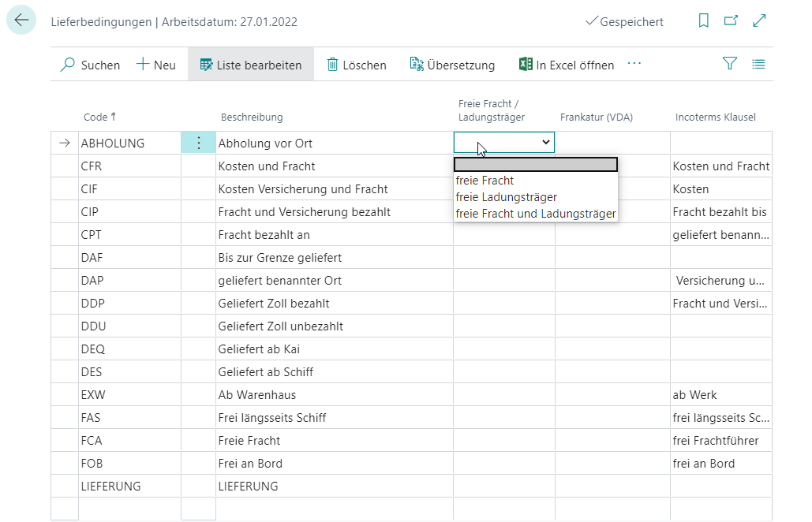Viewport: 812px width, 522px height.
Task: Click the Neu button
Action: 156,65
